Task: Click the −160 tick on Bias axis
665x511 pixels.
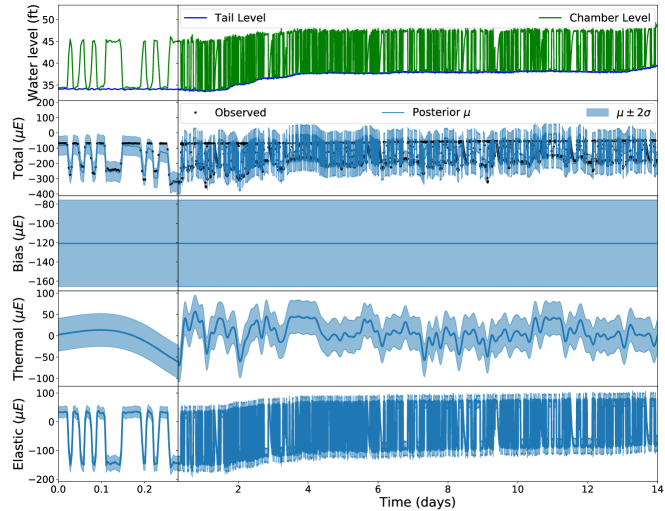Action: tap(42, 282)
